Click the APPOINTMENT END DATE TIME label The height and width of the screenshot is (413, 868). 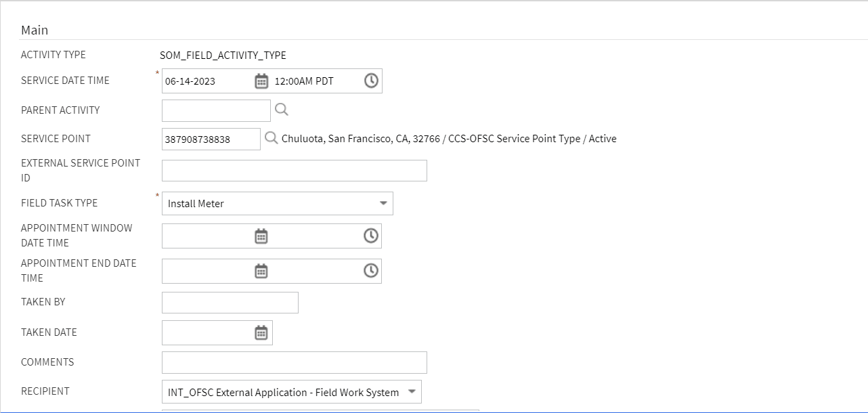[x=79, y=271]
